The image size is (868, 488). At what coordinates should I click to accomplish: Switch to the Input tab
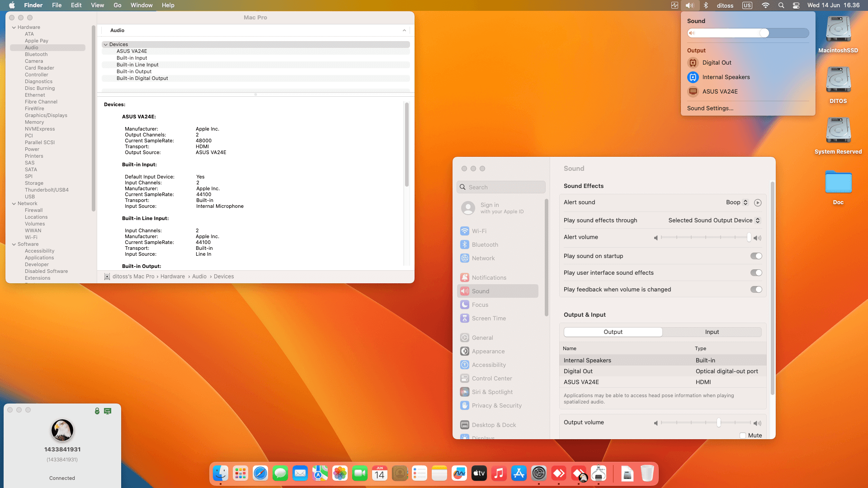point(712,332)
